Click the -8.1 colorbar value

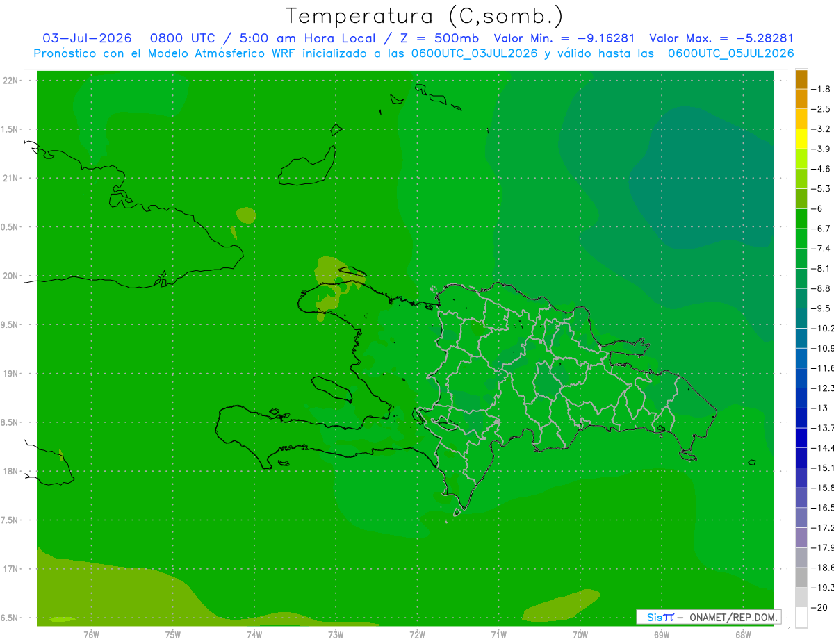821,269
